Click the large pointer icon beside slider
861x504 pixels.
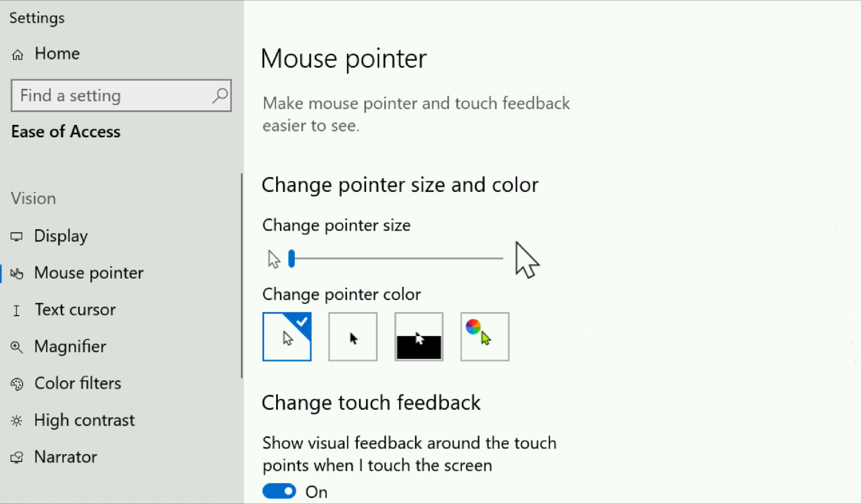coord(526,260)
